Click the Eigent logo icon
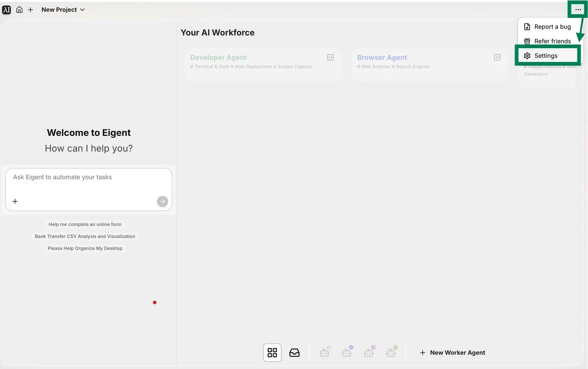Image resolution: width=588 pixels, height=369 pixels. point(6,10)
